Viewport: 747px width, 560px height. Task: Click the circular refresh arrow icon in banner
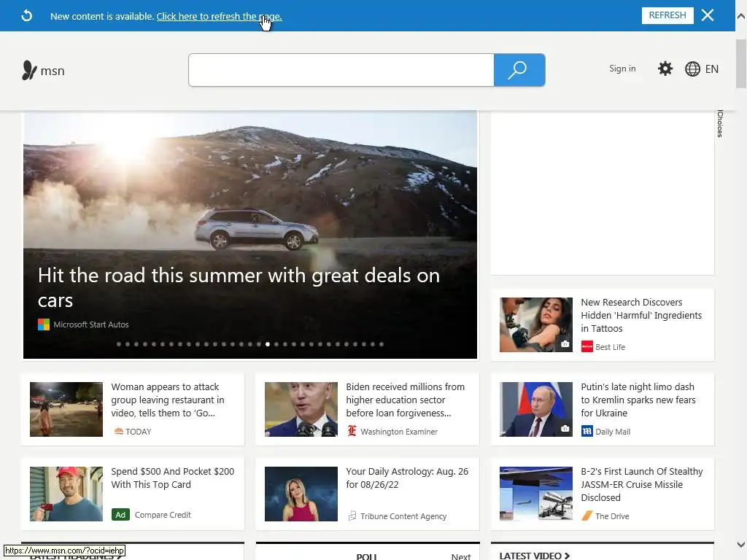27,16
